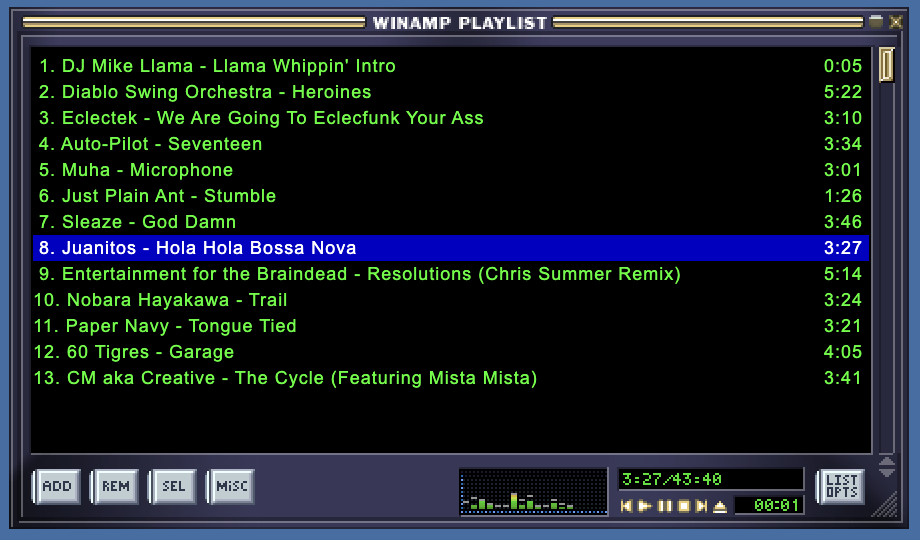The height and width of the screenshot is (540, 920).
Task: Open the ADD menu button
Action: [x=57, y=486]
